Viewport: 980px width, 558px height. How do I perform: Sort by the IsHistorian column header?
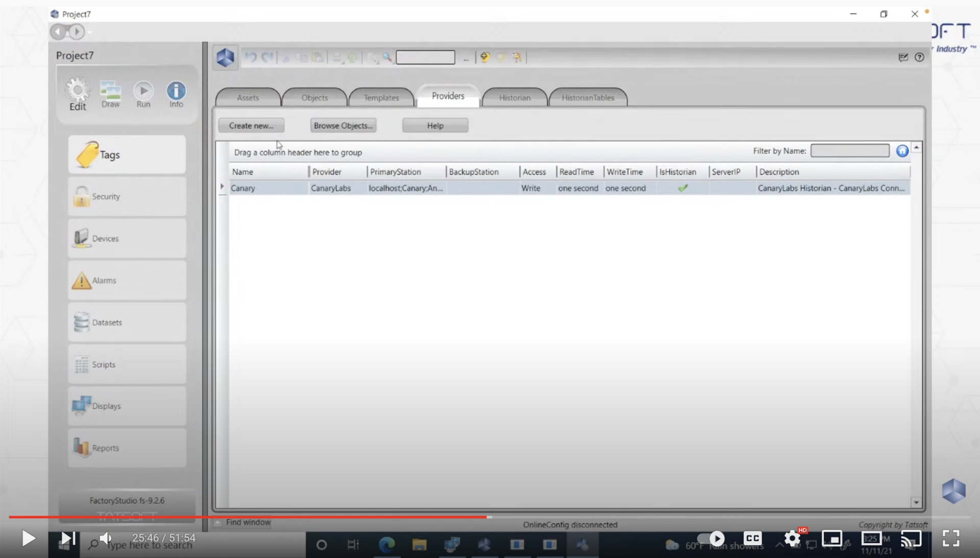coord(682,172)
